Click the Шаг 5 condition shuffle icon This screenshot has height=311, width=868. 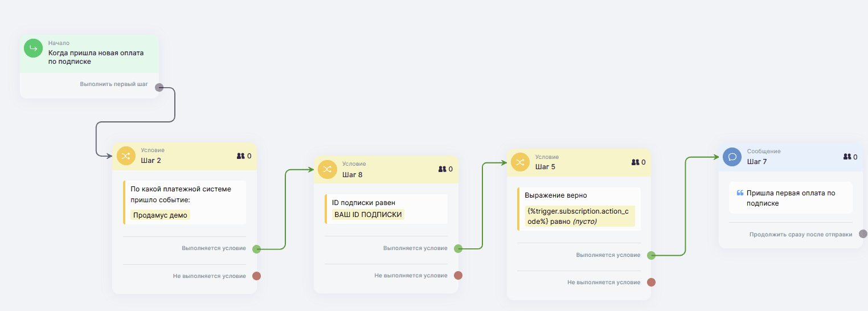tap(520, 162)
